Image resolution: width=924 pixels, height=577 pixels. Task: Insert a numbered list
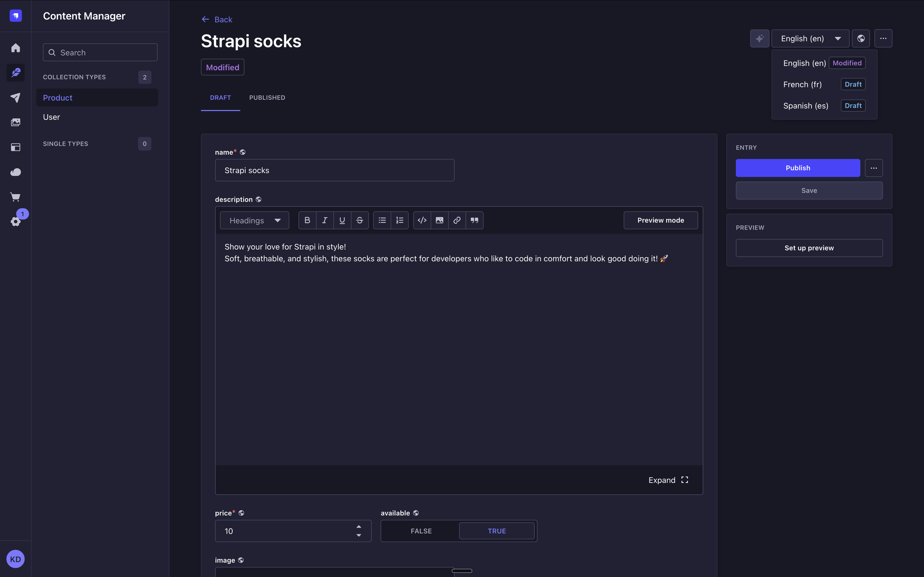point(399,220)
